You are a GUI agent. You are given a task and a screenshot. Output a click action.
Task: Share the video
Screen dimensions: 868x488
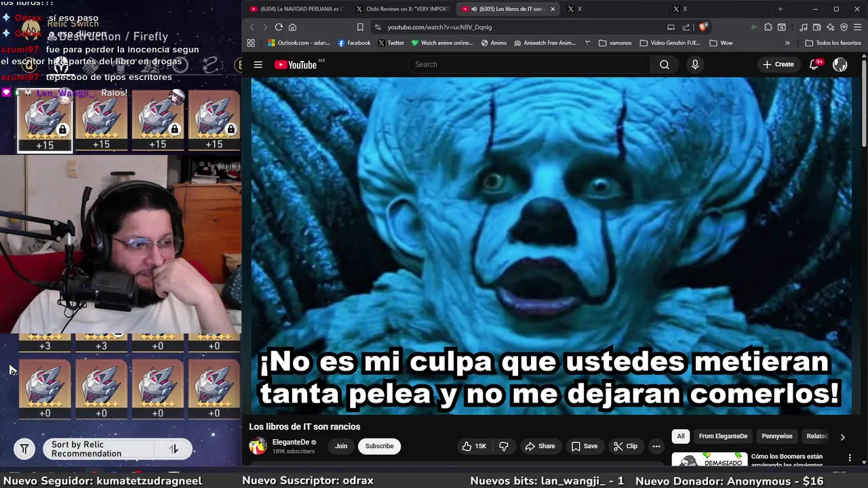click(540, 446)
